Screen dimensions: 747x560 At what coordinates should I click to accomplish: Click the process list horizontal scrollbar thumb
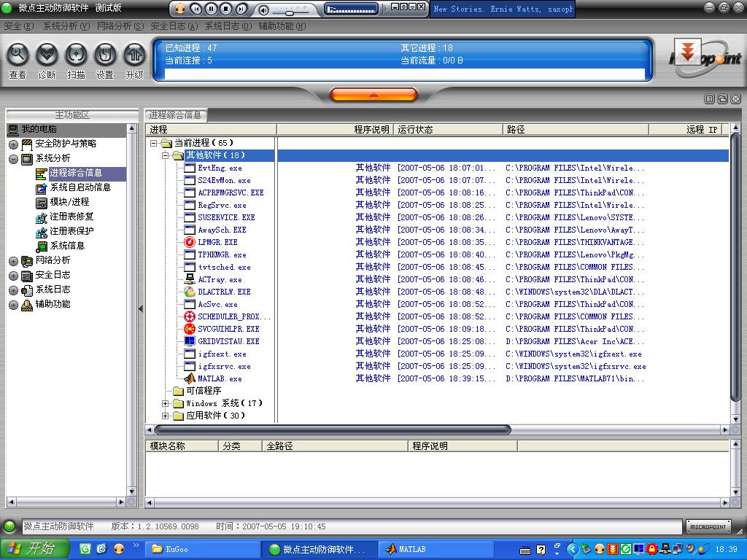point(333,430)
